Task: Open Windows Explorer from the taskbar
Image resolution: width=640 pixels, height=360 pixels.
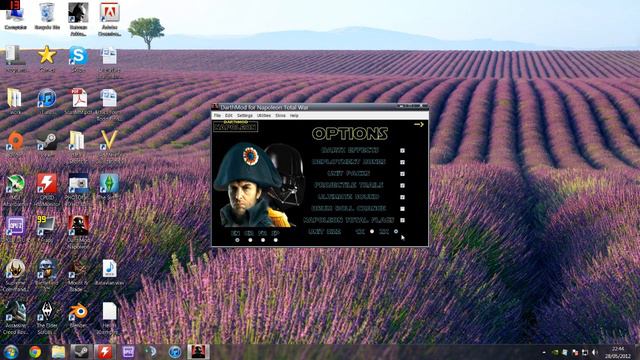Action: (x=58, y=352)
